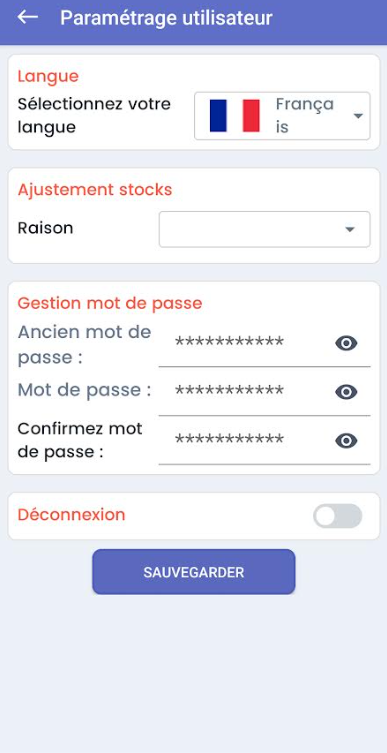The image size is (387, 753).
Task: Click the Sélectionnez votre langue label
Action: pyautogui.click(x=94, y=116)
